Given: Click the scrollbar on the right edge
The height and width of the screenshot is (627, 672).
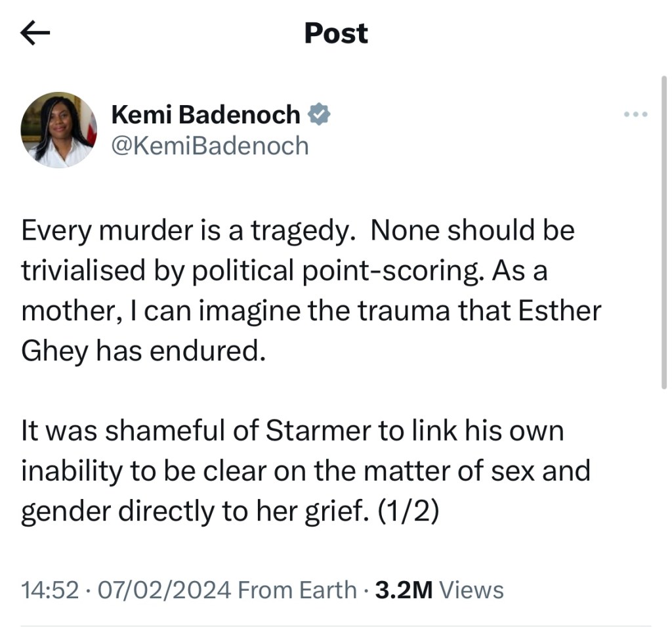Looking at the screenshot, I should point(663,230).
